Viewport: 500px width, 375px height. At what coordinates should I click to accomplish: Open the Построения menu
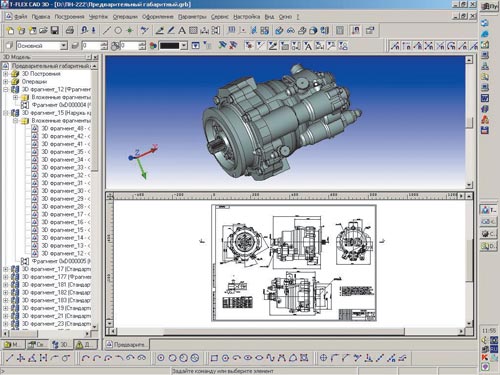click(x=69, y=16)
